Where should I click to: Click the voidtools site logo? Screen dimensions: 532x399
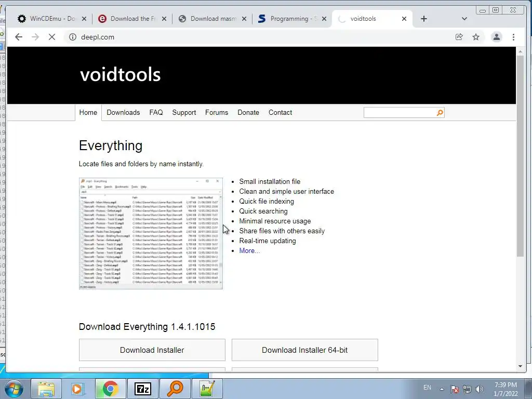click(120, 75)
